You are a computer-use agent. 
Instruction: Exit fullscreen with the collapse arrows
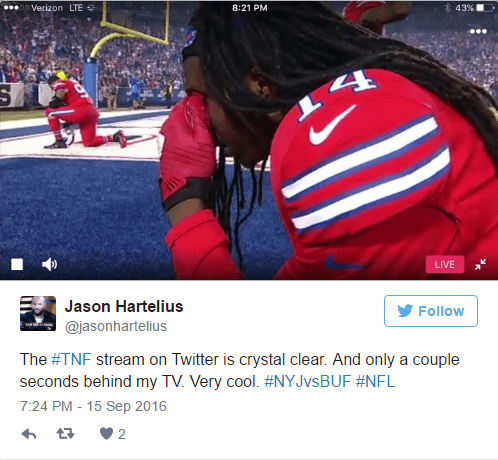click(481, 264)
